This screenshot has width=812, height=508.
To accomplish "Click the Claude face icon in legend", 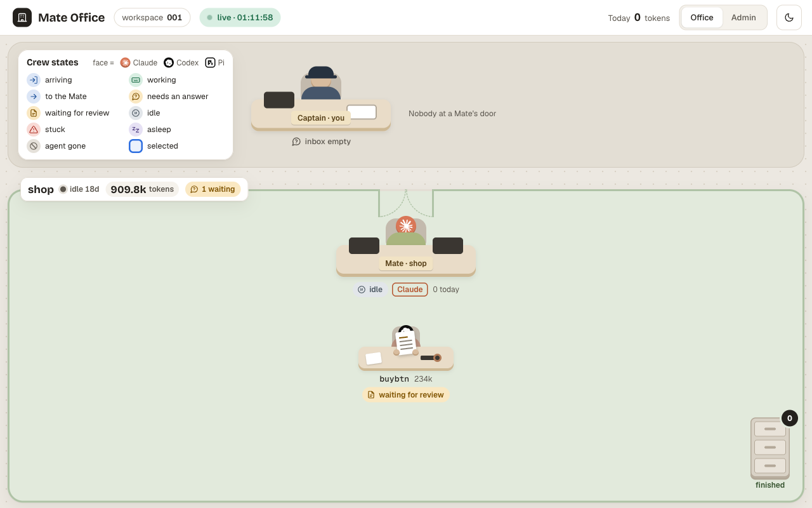I will [x=125, y=62].
